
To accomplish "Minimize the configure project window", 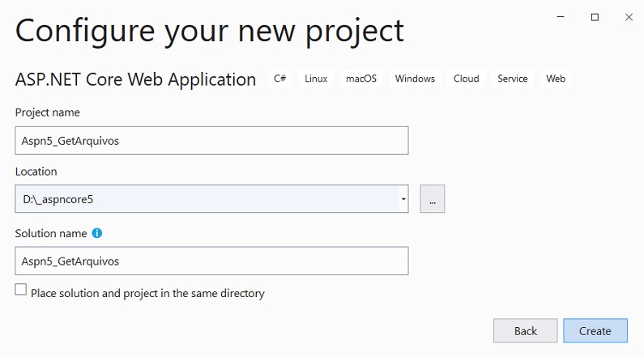I will (x=561, y=17).
